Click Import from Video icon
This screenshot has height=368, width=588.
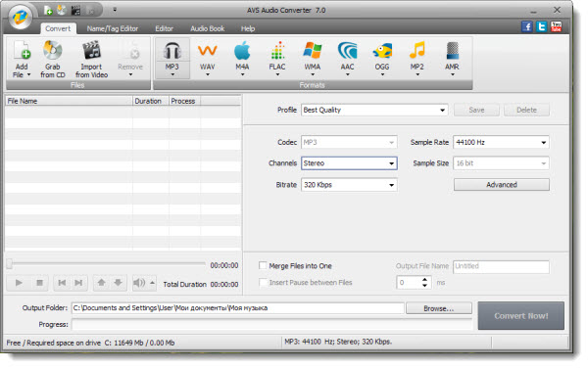click(x=91, y=51)
